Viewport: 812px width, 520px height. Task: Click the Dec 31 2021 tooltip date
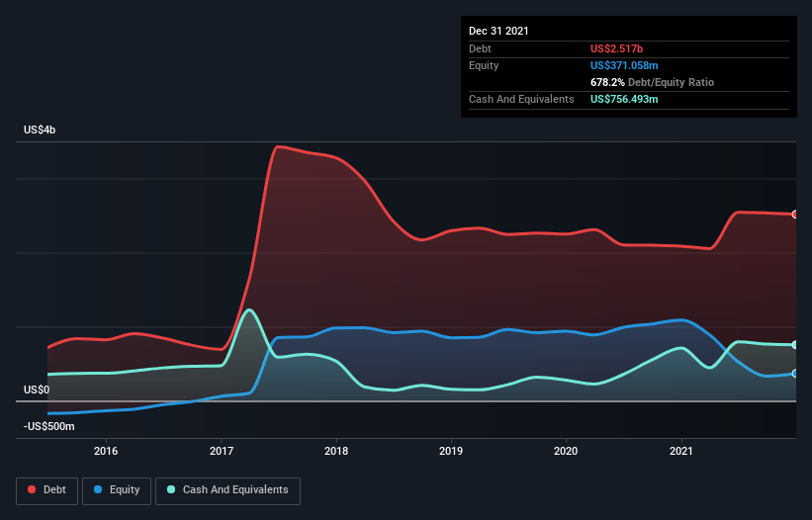(498, 31)
